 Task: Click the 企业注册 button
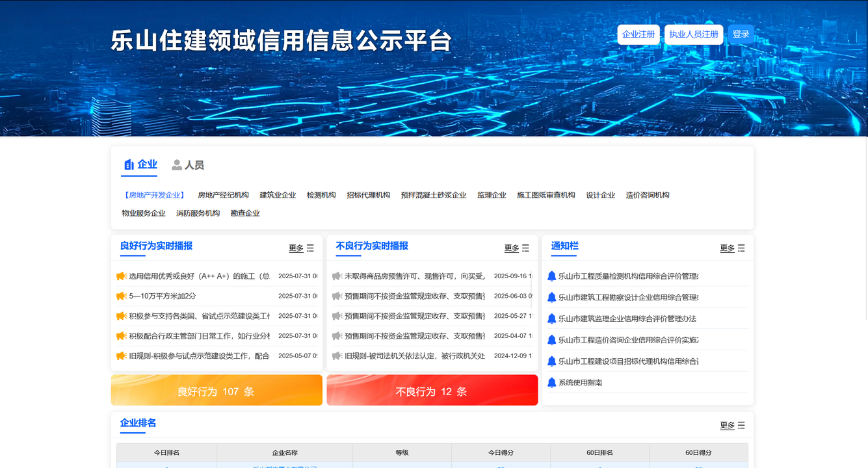tap(638, 34)
